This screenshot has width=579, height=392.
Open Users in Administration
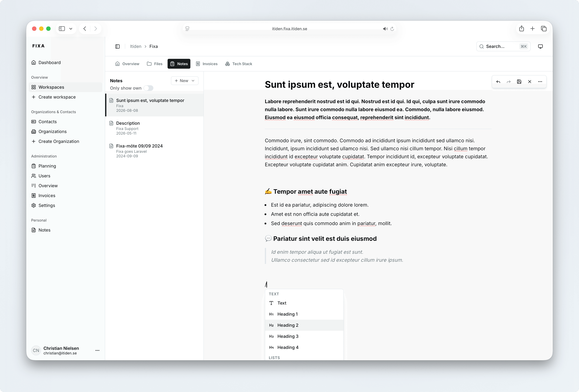[x=66, y=176]
